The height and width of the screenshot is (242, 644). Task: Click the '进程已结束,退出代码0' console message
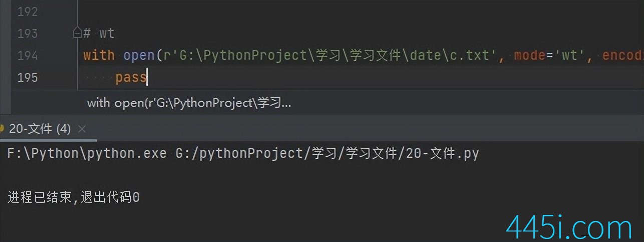[74, 197]
